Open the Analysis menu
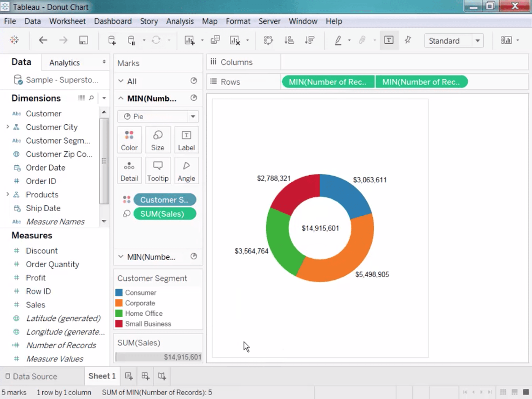 180,21
